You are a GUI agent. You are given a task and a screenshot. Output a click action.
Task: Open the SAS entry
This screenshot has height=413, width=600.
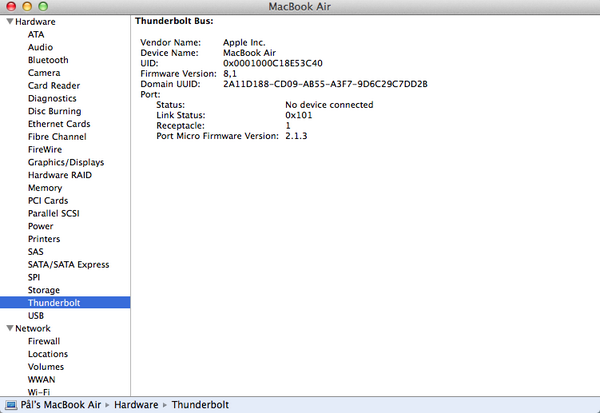36,251
